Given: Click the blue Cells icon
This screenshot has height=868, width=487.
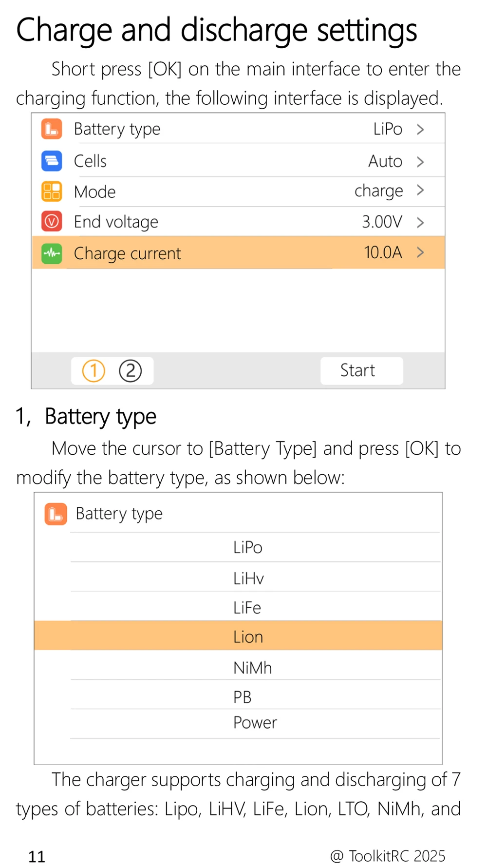Looking at the screenshot, I should pos(52,161).
